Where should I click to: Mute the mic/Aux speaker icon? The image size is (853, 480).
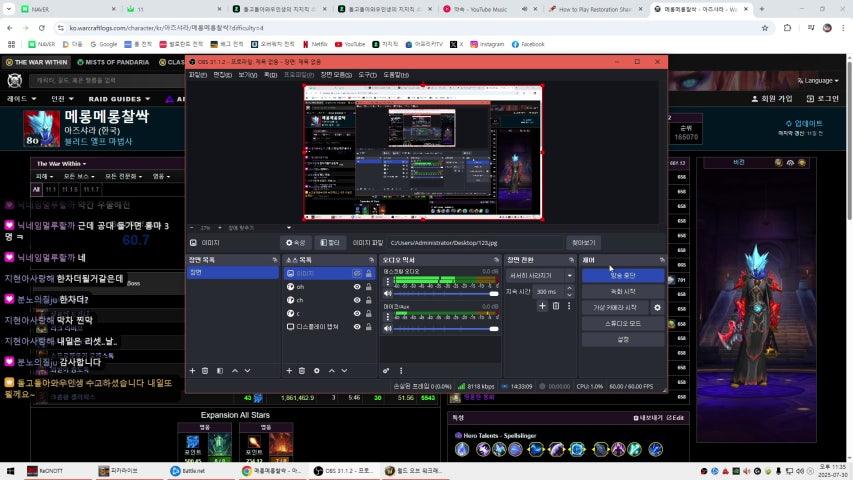[388, 328]
